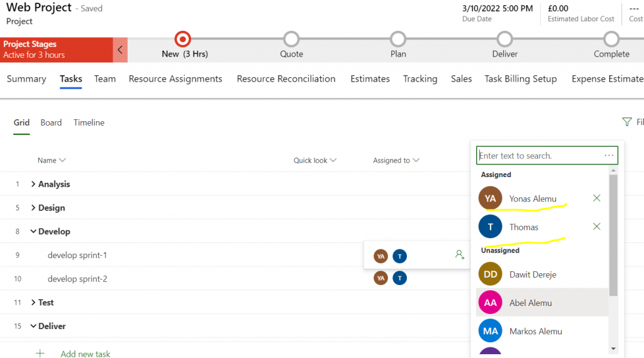The image size is (644, 358).
Task: Open the ellipsis menu in the search box
Action: click(609, 156)
